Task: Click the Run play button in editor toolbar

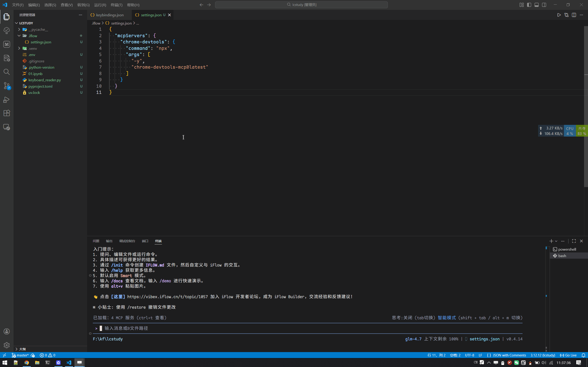Action: point(559,15)
